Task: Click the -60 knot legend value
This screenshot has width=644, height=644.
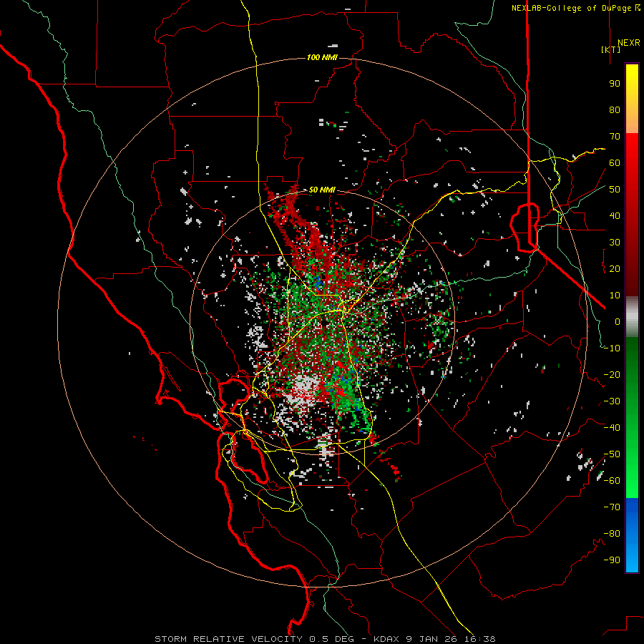Action: coord(612,481)
